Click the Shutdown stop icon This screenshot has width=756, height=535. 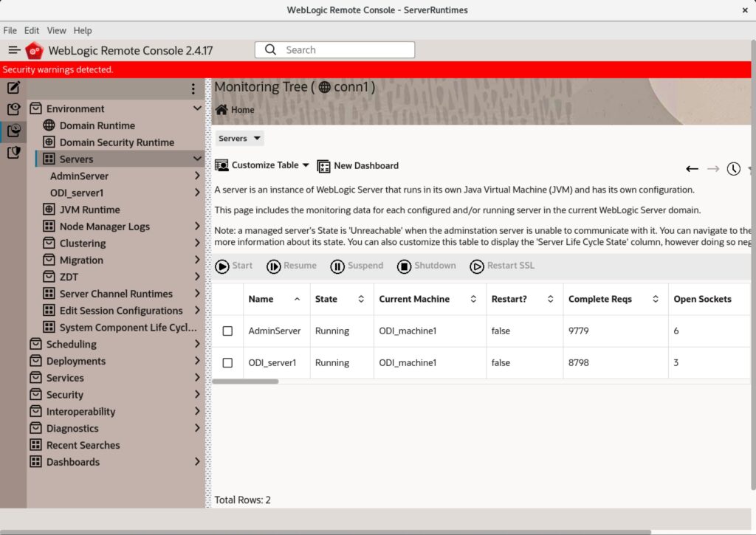pyautogui.click(x=404, y=266)
